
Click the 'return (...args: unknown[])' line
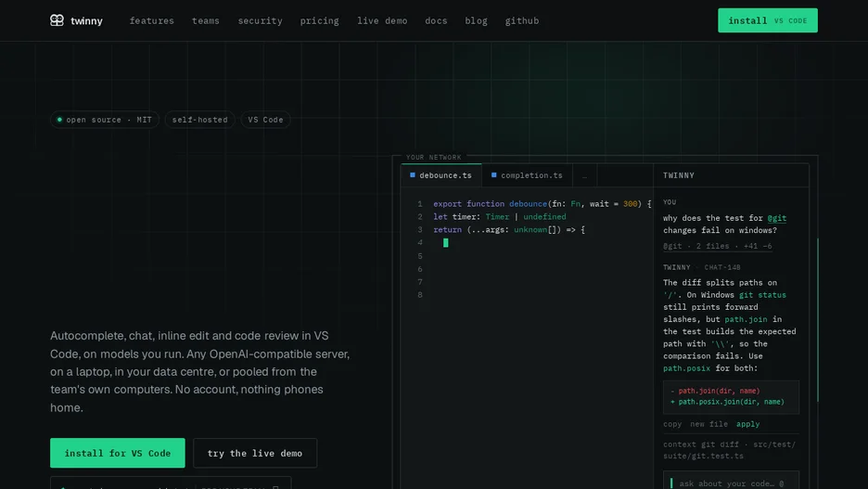pyautogui.click(x=509, y=229)
